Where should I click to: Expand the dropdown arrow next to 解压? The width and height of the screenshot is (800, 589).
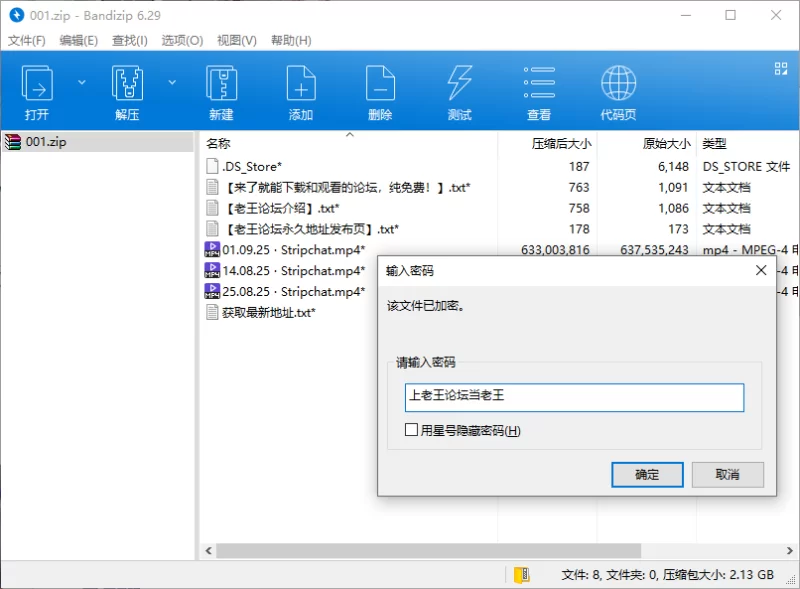point(172,82)
